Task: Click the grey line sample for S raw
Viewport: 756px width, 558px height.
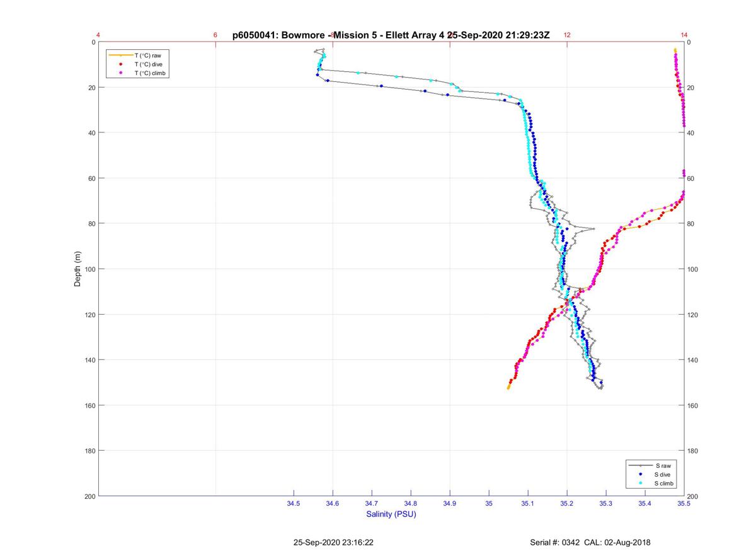Action: (641, 465)
